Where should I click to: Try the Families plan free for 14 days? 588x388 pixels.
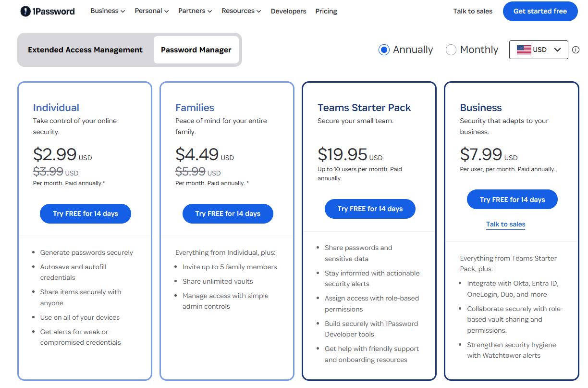228,213
